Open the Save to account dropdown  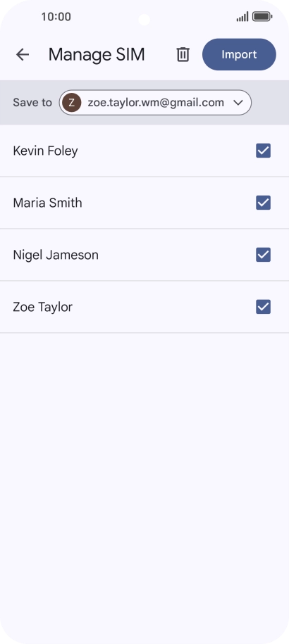[155, 103]
